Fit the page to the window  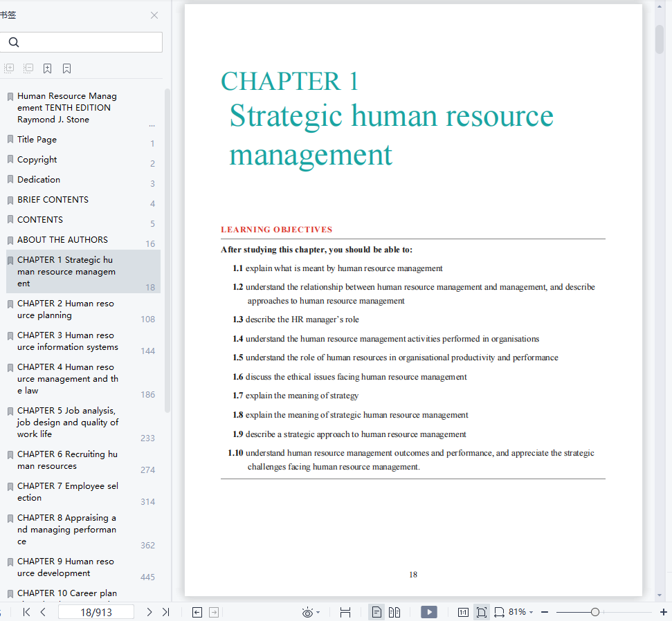(481, 613)
